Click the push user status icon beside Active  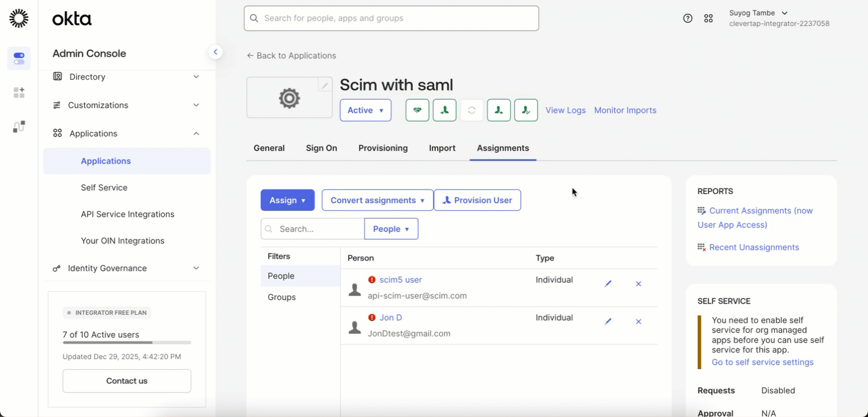(x=445, y=110)
